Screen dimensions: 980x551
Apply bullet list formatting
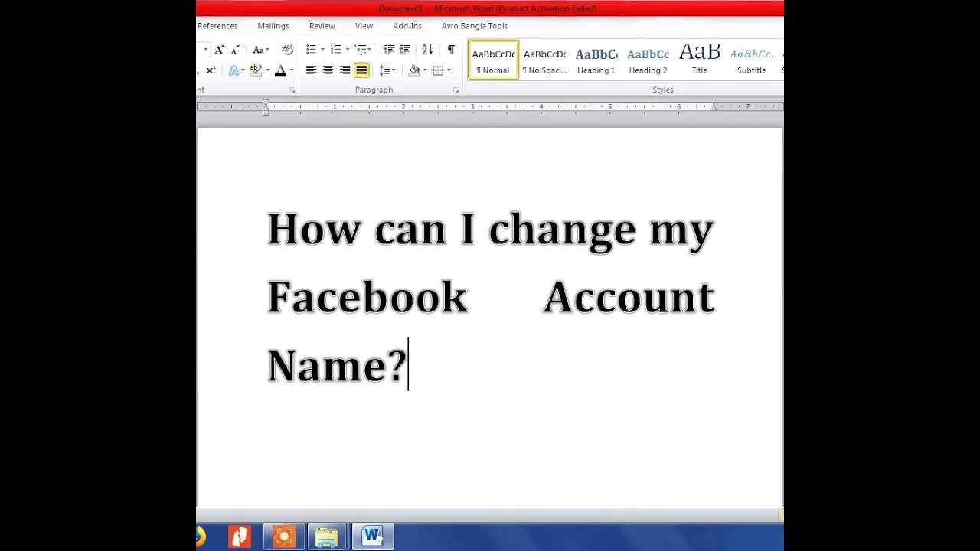pyautogui.click(x=311, y=50)
